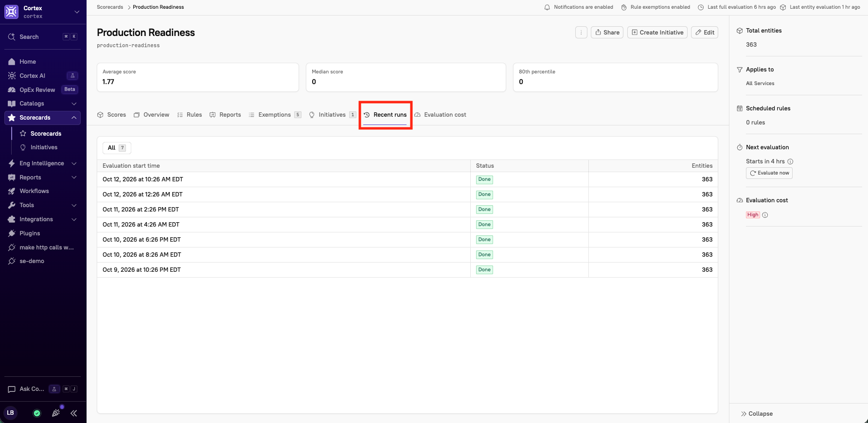
Task: Click the Cortex logo in the sidebar
Action: [11, 12]
